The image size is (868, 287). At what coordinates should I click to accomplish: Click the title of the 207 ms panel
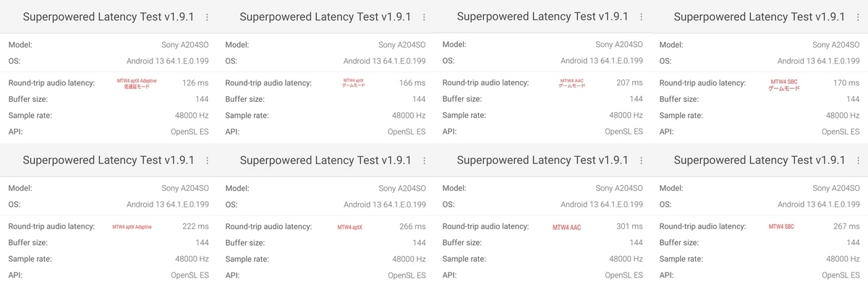[x=542, y=17]
